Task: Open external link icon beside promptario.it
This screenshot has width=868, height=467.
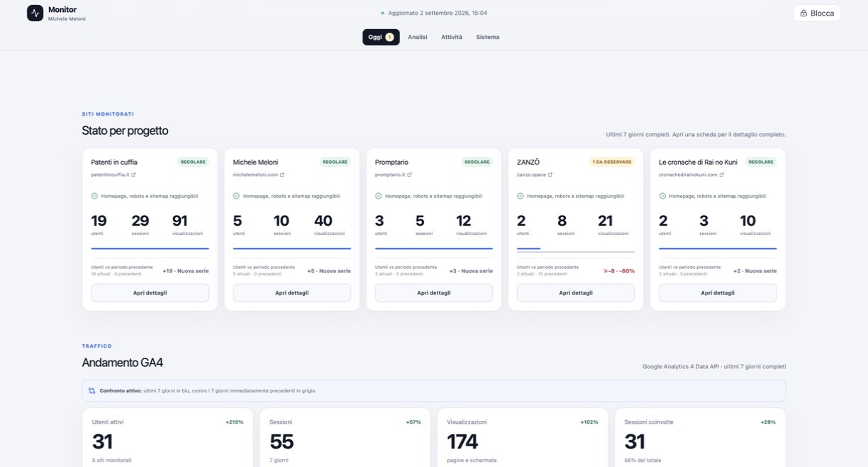Action: [x=410, y=175]
